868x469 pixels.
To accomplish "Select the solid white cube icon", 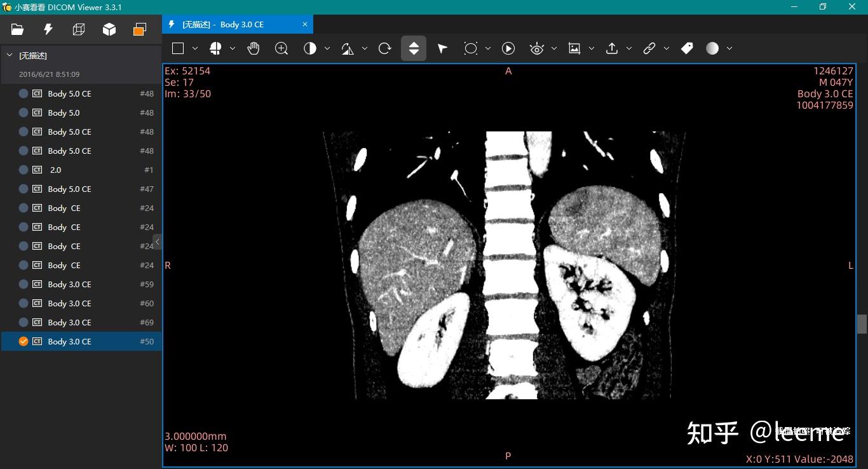I will click(x=109, y=29).
